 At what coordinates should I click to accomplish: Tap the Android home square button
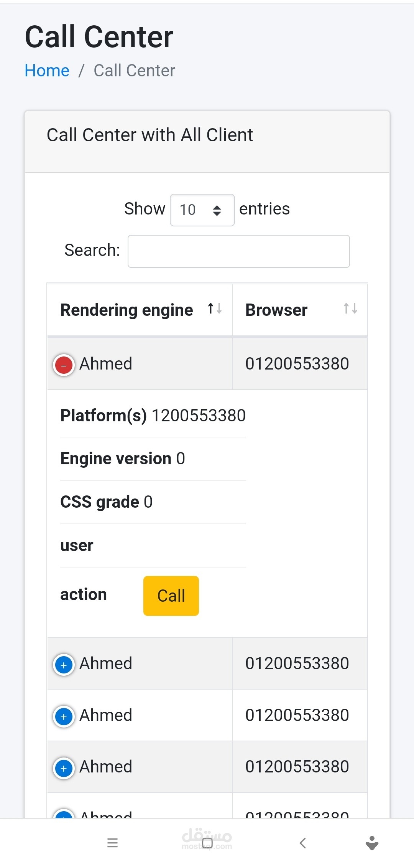point(207,843)
